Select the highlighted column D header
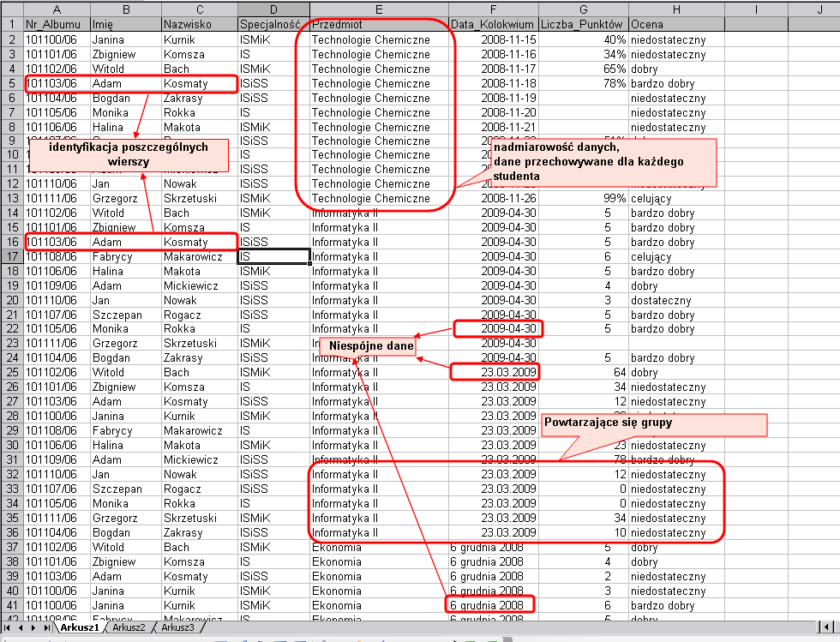The height and width of the screenshot is (642, 840). tap(273, 9)
